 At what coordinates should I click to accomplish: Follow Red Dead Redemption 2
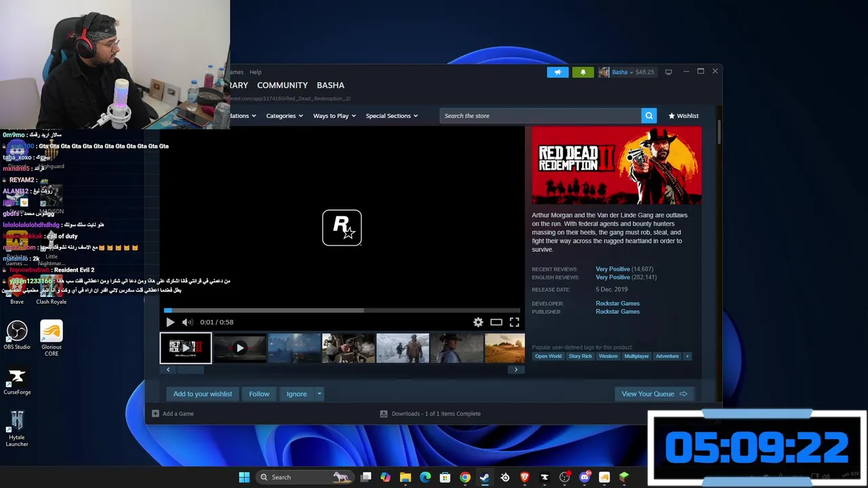pyautogui.click(x=259, y=394)
